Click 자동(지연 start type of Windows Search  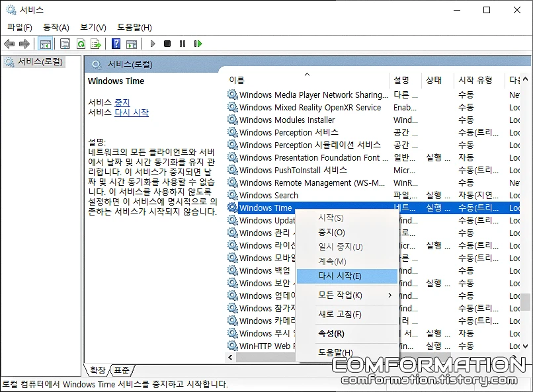pos(478,195)
